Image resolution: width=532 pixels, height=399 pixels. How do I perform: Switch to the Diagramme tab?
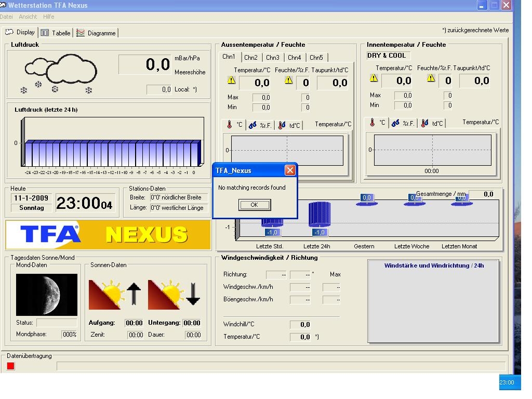coord(97,33)
